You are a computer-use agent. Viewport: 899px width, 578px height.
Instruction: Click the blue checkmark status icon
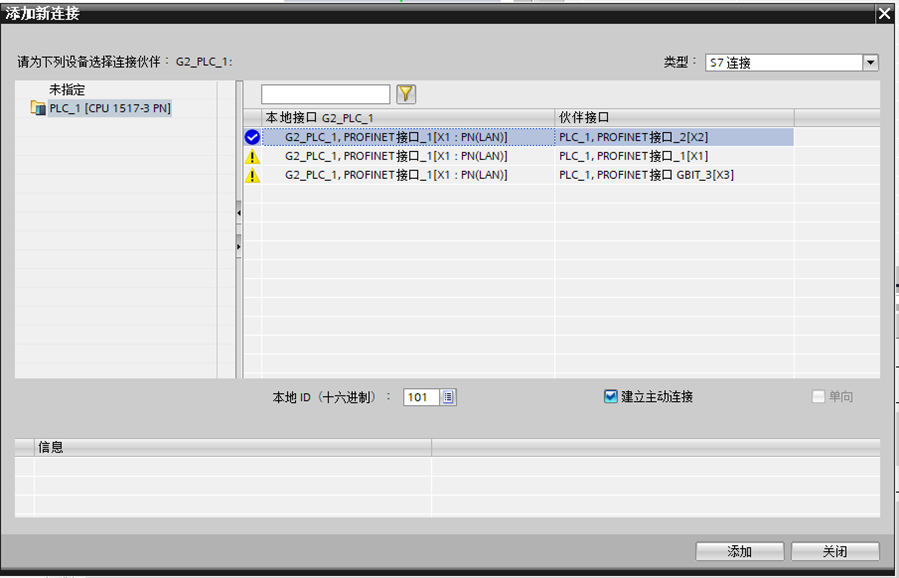coord(252,137)
